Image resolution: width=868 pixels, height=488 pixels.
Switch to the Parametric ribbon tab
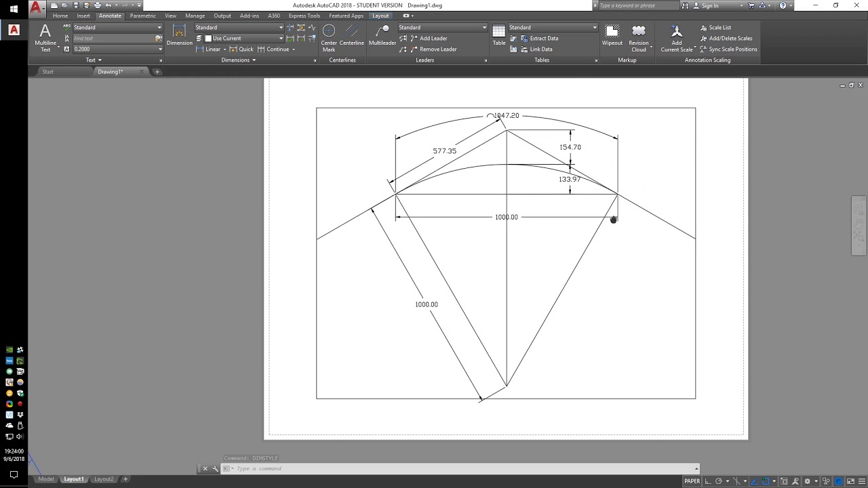point(142,16)
